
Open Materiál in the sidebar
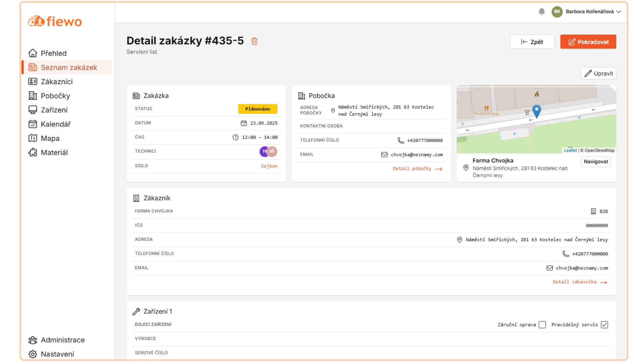click(x=54, y=153)
